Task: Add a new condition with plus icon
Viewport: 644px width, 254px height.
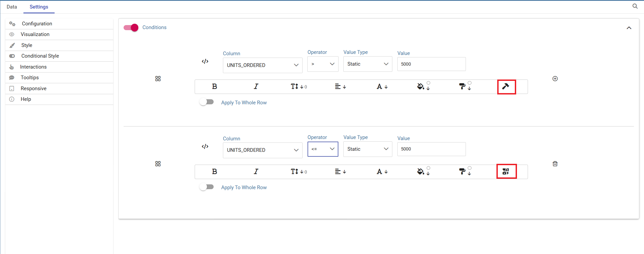Action: (x=555, y=79)
